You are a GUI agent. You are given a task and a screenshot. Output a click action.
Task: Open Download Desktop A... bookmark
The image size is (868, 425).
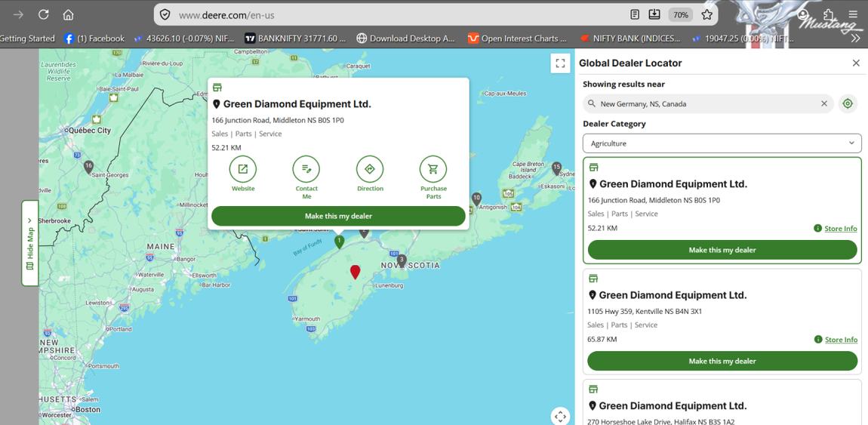coord(406,38)
